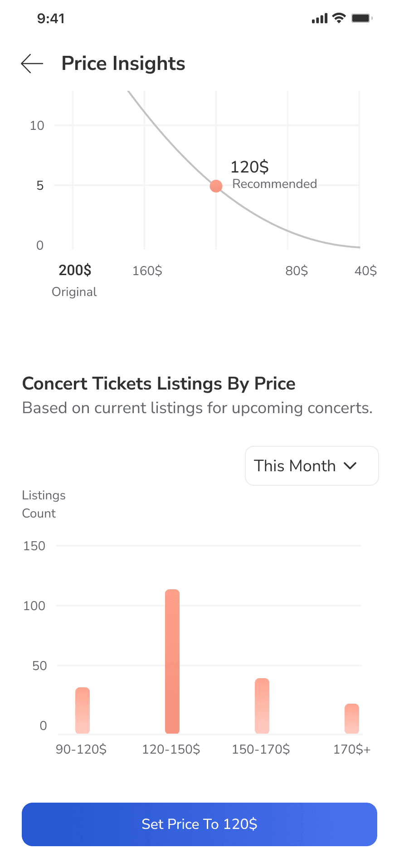Tap the Wi-Fi status icon
399x868 pixels.
point(339,18)
